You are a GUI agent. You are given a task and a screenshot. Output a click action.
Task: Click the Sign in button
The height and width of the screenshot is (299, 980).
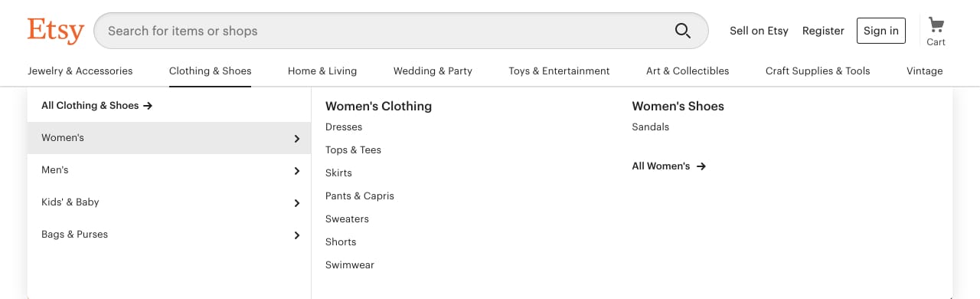(x=881, y=31)
